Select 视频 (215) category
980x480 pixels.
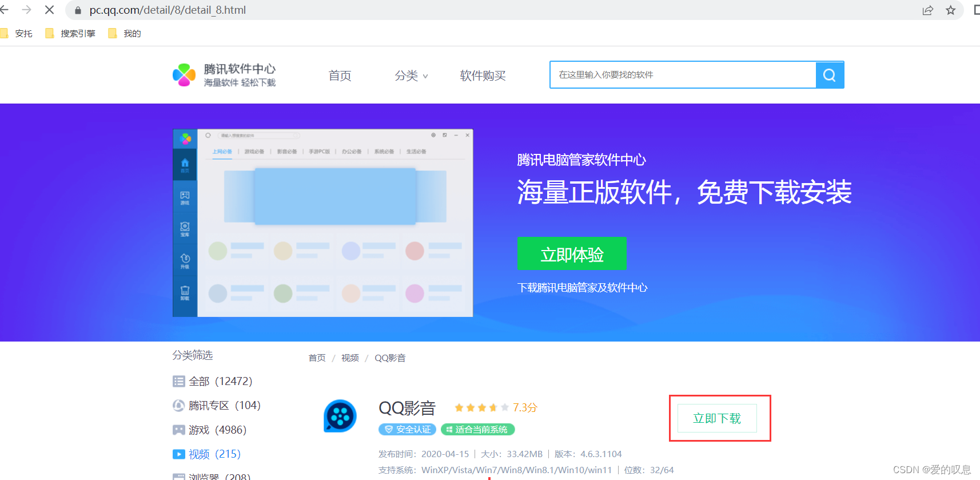pos(206,454)
